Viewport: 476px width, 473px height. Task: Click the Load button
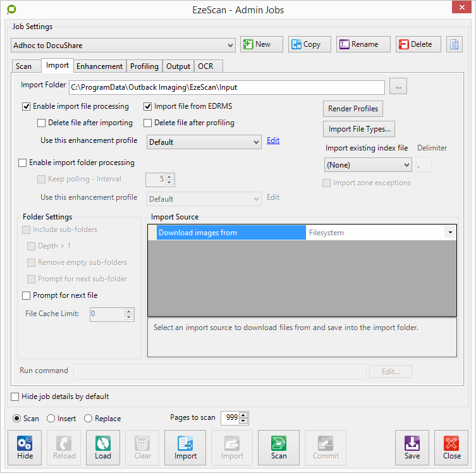102,448
